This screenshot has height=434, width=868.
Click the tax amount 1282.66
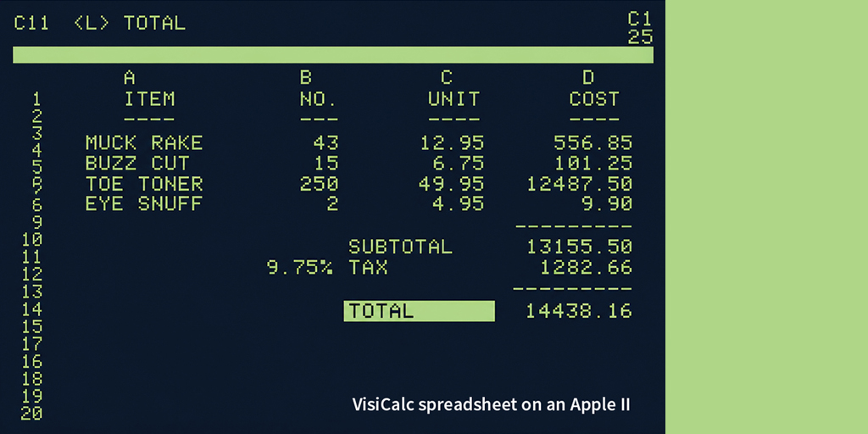pyautogui.click(x=586, y=268)
